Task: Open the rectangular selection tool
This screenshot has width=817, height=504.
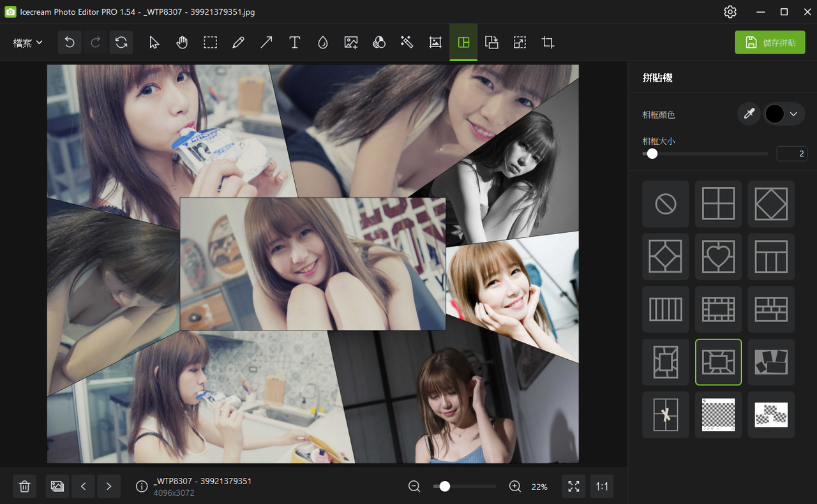Action: click(x=211, y=43)
